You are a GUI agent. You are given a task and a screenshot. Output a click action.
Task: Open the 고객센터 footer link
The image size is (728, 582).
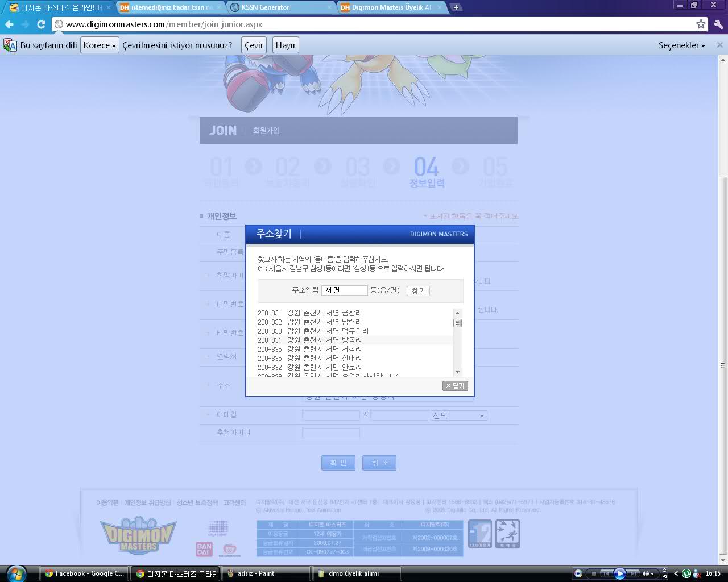(x=234, y=502)
